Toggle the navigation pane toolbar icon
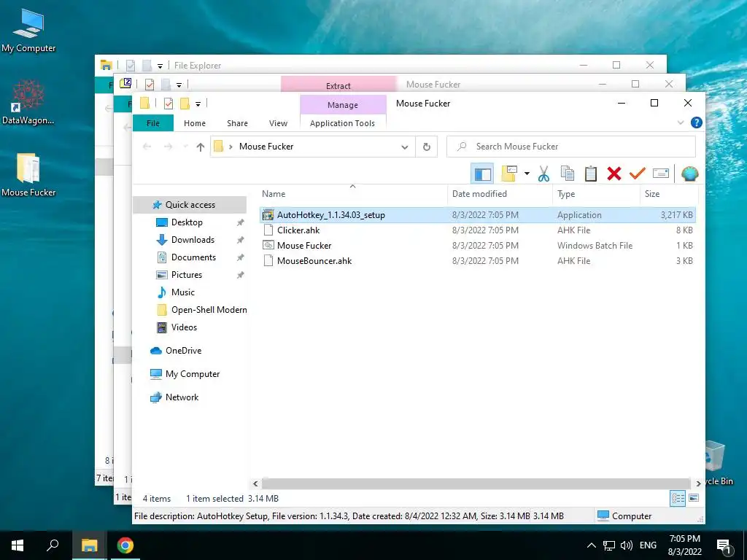 click(x=481, y=174)
